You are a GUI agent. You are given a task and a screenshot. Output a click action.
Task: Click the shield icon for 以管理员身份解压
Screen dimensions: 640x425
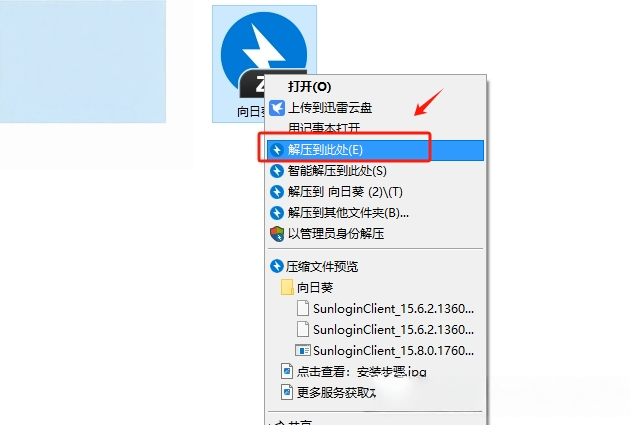(x=277, y=234)
